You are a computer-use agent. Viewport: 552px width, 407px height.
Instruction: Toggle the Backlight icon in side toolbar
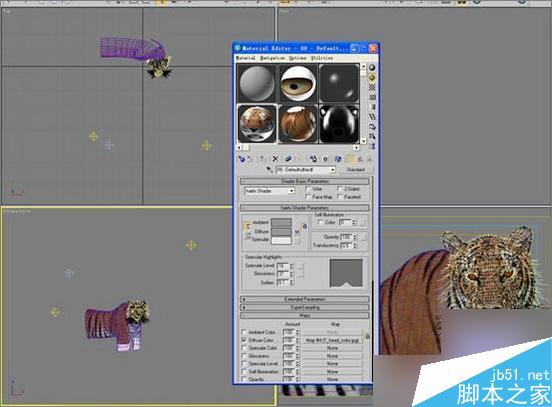click(x=372, y=77)
